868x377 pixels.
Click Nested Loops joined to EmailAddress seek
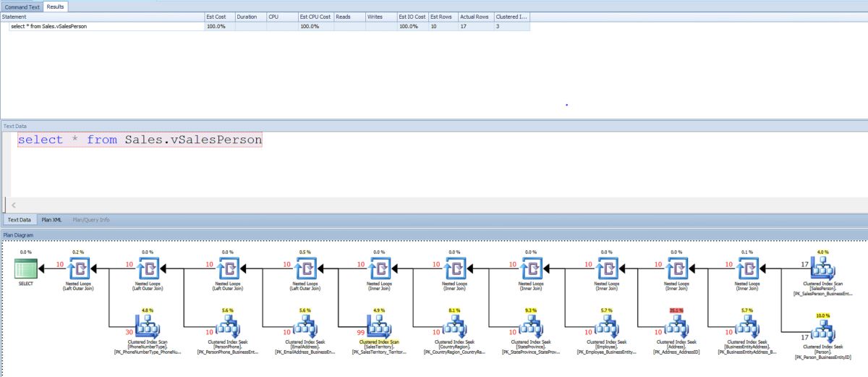228,268
